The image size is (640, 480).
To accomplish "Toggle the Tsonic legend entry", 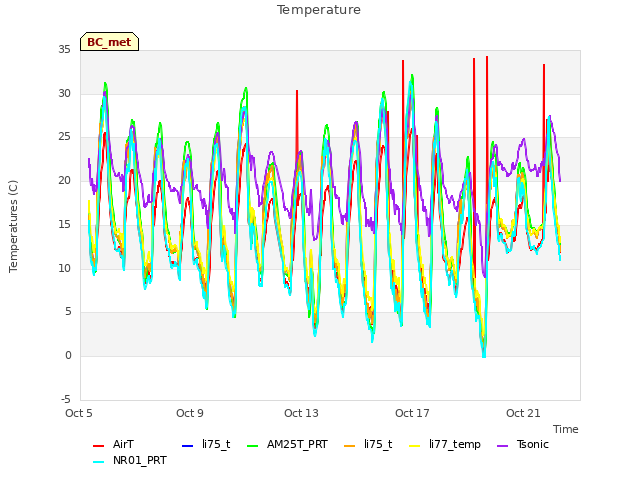I will point(523,444).
